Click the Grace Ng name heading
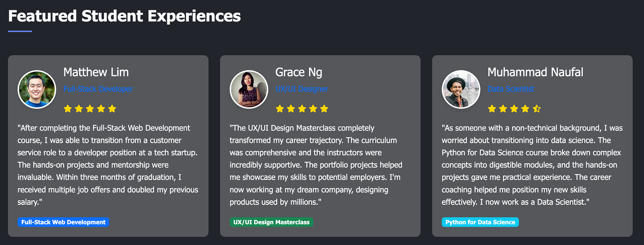The height and width of the screenshot is (245, 644). [299, 72]
